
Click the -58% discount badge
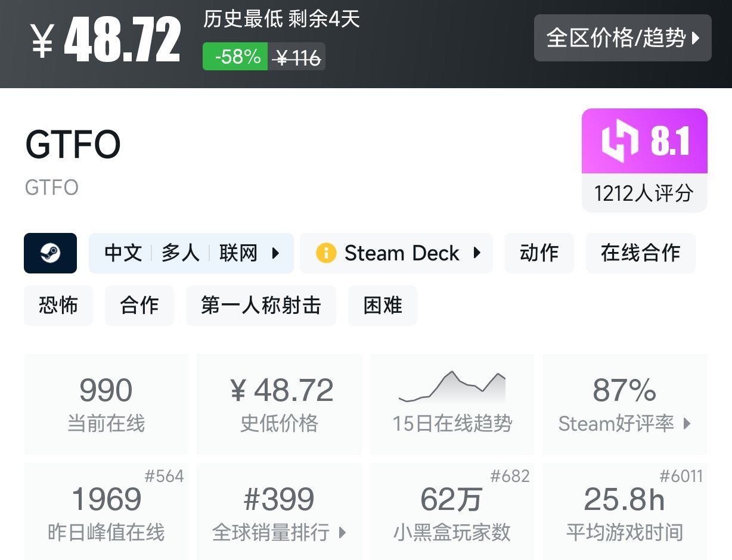click(234, 57)
